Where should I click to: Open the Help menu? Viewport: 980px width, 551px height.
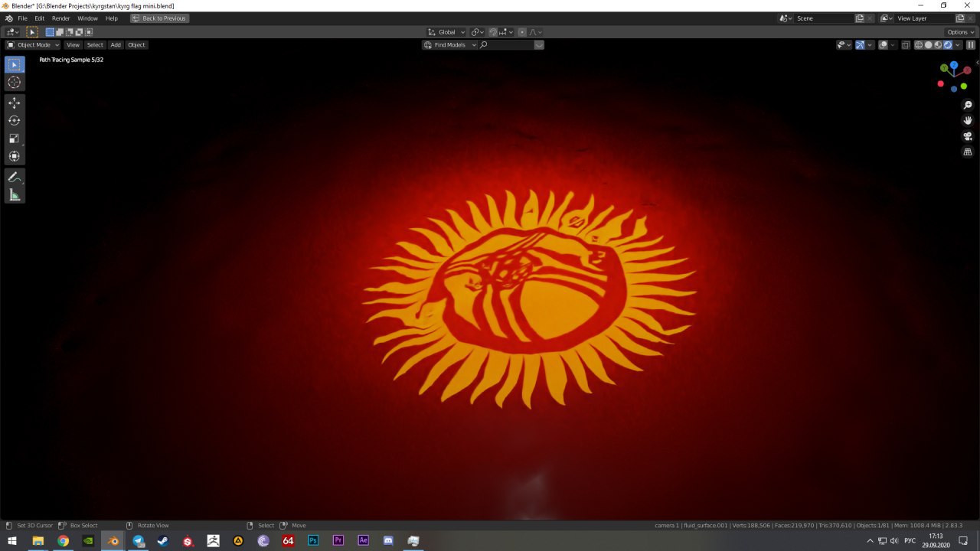tap(112, 18)
